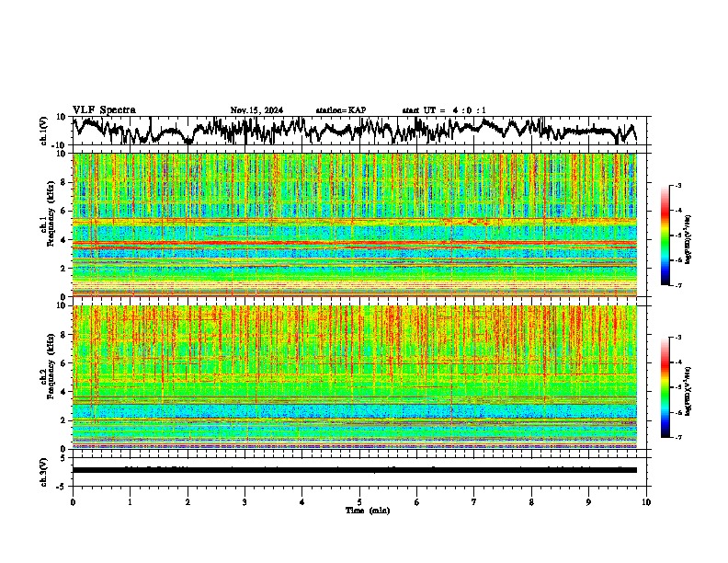Click the "station=KAP" label
The image size is (728, 563).
[x=341, y=110]
